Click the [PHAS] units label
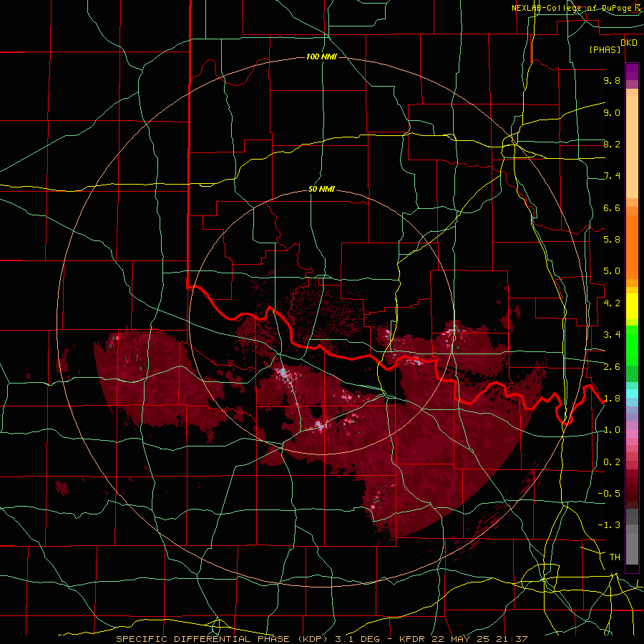The height and width of the screenshot is (644, 644). point(605,49)
